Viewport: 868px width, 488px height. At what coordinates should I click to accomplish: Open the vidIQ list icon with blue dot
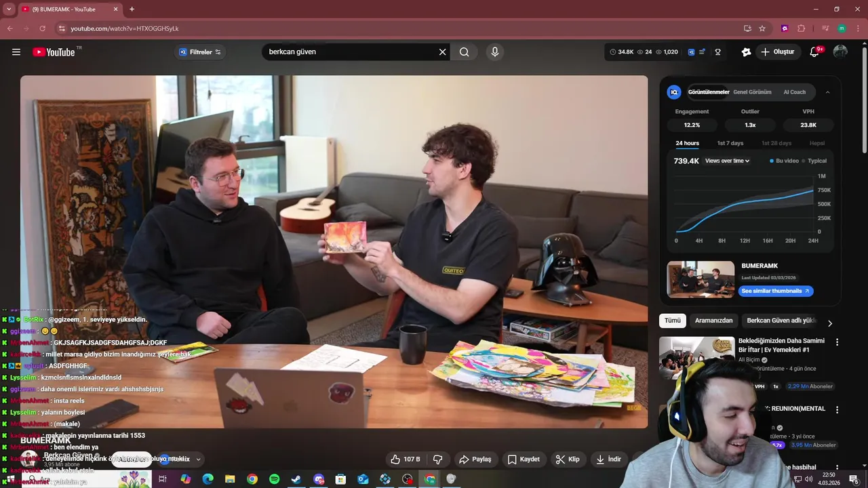tap(703, 52)
